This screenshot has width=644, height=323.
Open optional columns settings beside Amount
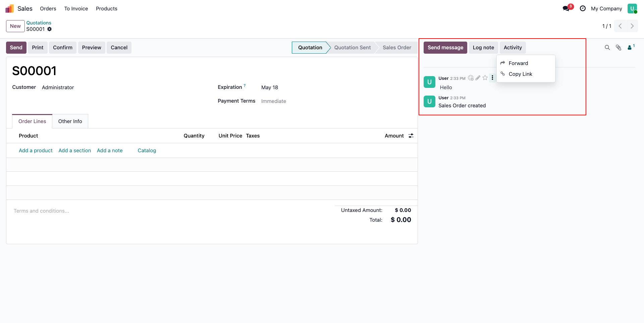pyautogui.click(x=411, y=136)
